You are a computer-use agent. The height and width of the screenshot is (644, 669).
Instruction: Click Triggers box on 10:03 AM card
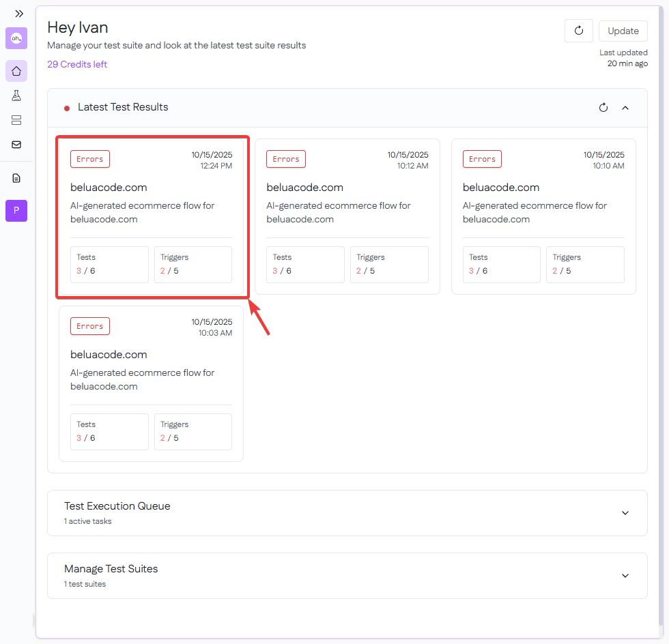[x=193, y=431]
